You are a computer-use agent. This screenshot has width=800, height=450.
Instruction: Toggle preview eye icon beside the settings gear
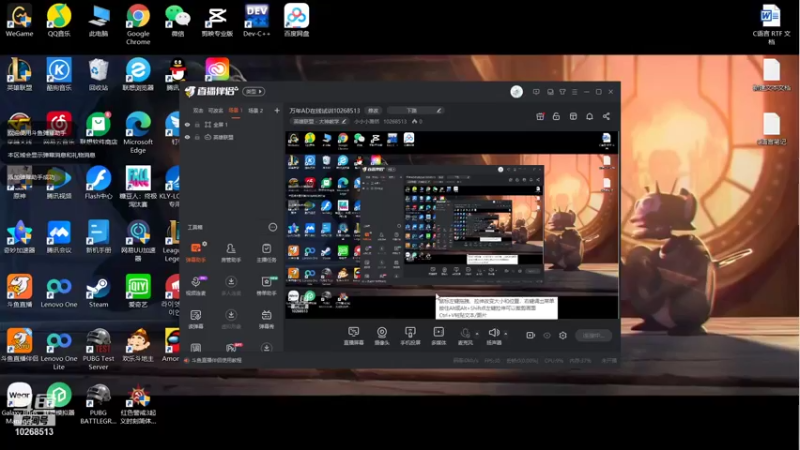[547, 335]
